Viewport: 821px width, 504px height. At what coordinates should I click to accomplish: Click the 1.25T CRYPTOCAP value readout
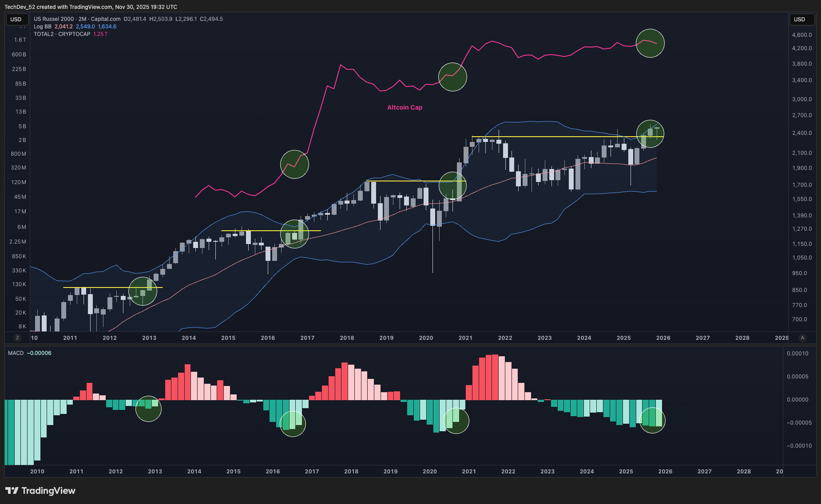100,34
